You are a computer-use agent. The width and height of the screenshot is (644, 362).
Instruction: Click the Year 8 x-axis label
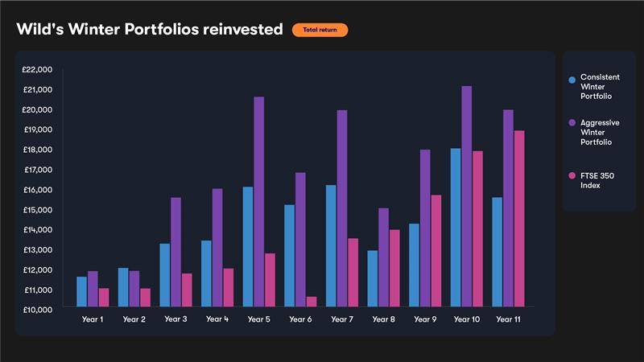383,319
